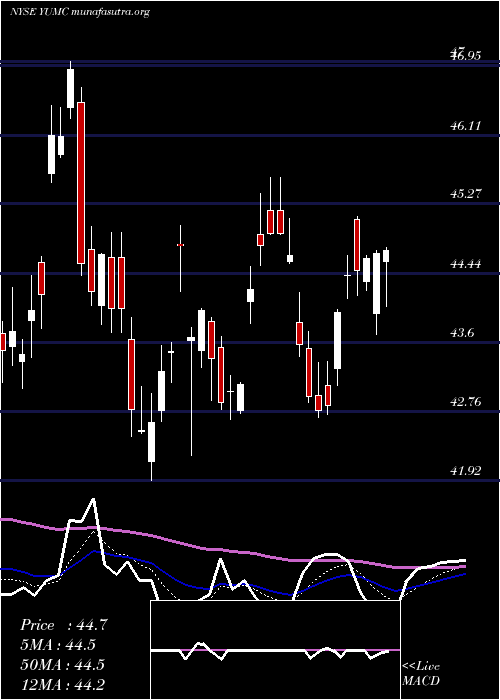
Task: Click the 12MA : 44.2 readout
Action: [62, 684]
